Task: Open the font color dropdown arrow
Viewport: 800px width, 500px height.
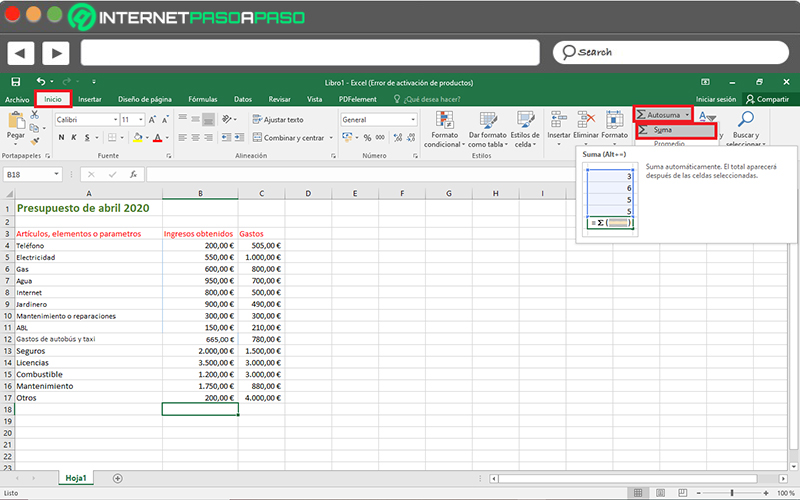Action: tap(167, 138)
